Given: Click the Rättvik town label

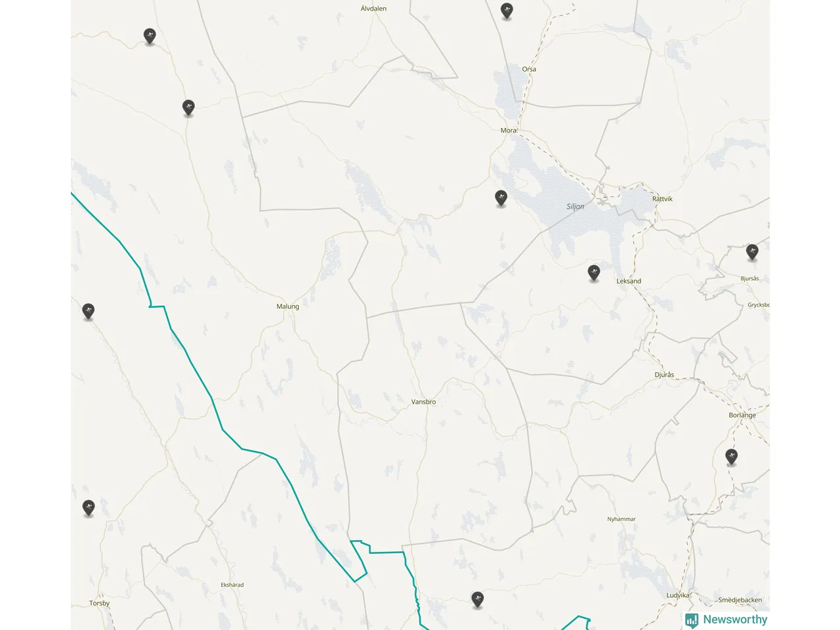Looking at the screenshot, I should (662, 199).
